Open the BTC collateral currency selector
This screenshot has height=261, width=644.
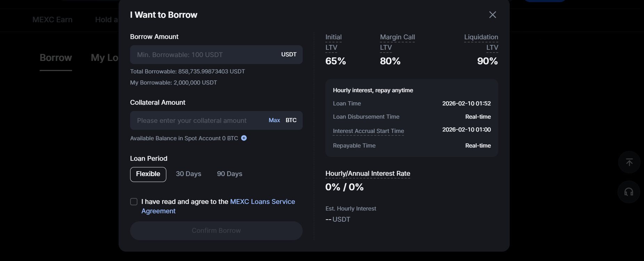291,120
